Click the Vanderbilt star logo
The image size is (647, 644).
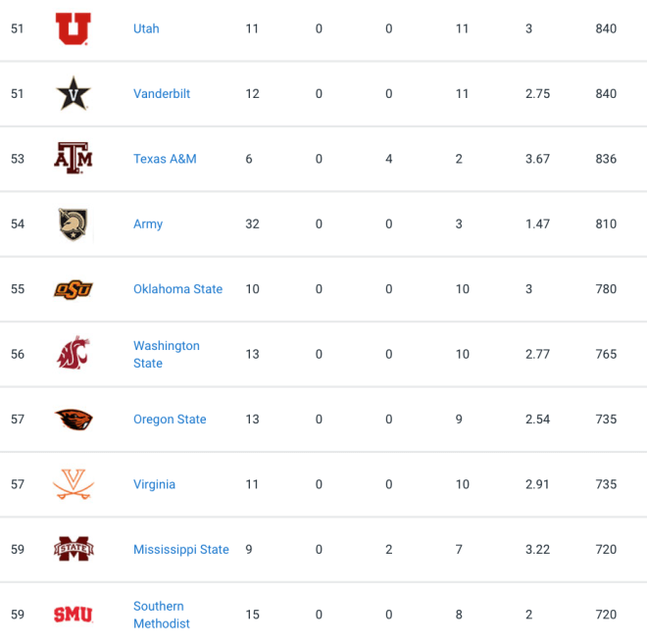tap(74, 94)
